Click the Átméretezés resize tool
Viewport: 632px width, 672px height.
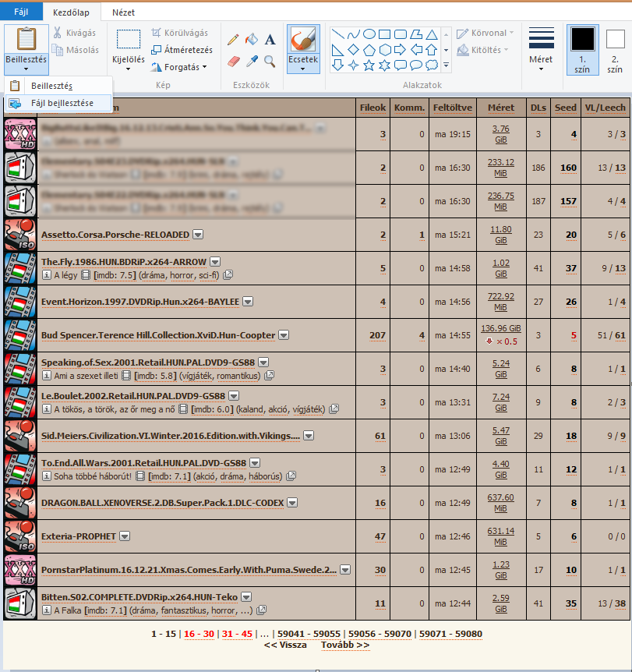pos(182,50)
